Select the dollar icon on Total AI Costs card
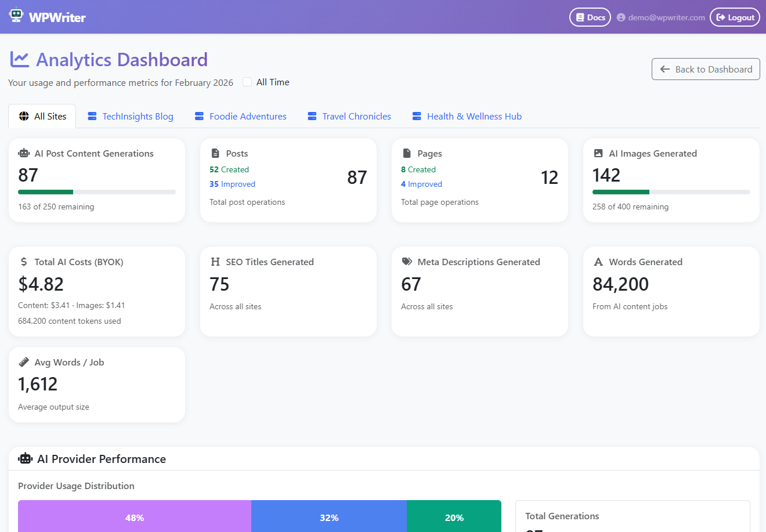766x532 pixels. click(23, 262)
